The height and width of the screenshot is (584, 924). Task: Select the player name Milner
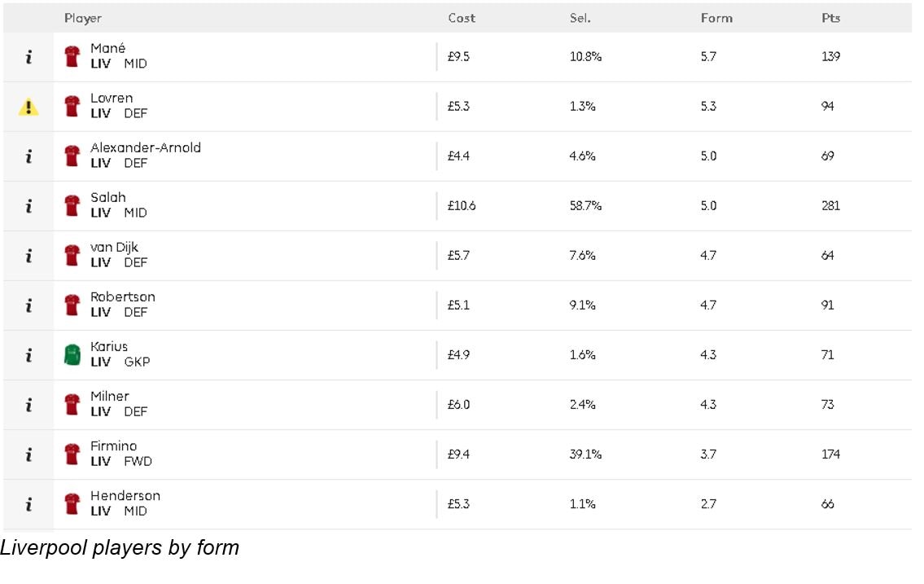coord(110,396)
